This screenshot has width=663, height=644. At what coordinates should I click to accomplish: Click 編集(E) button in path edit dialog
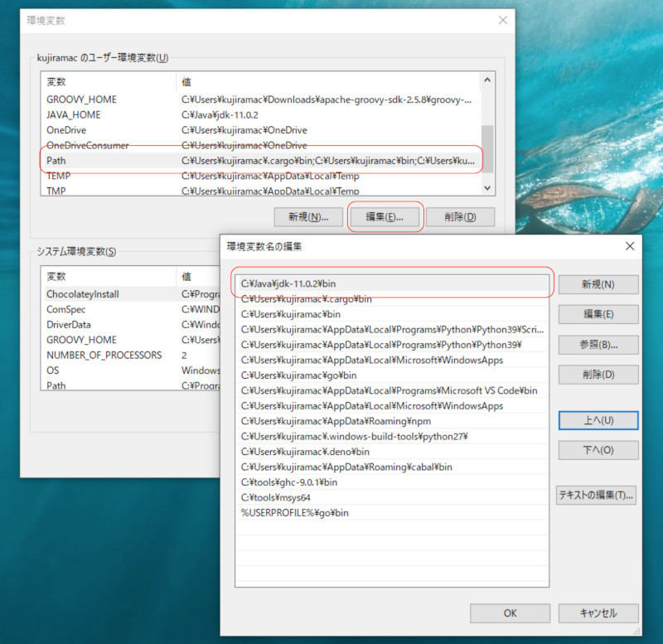click(x=598, y=314)
